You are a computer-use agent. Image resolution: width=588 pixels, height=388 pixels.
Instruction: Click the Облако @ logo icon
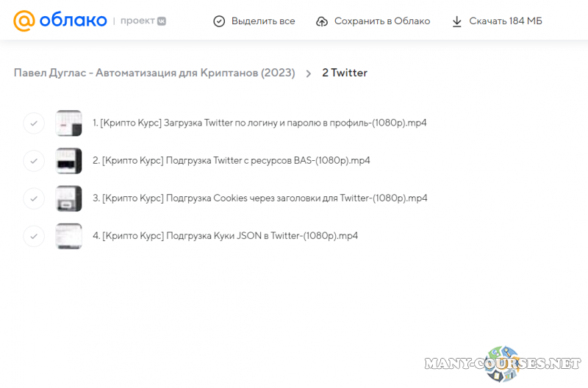25,21
